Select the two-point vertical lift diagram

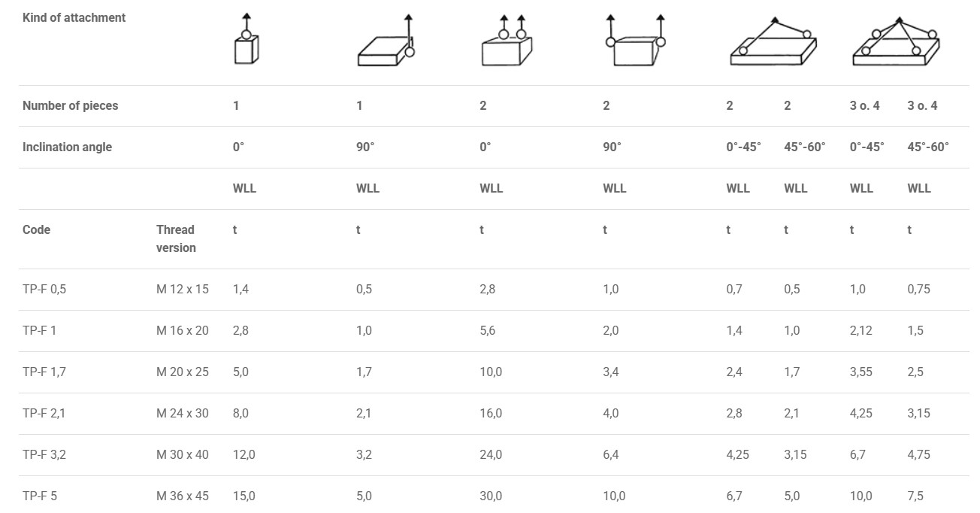tap(506, 44)
